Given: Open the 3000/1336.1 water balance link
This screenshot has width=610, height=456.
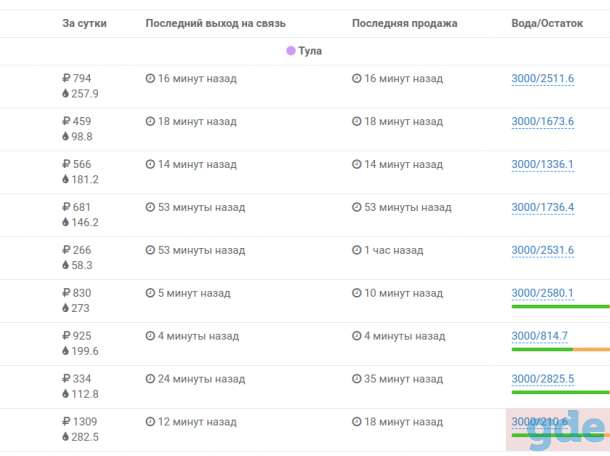Looking at the screenshot, I should click(543, 164).
